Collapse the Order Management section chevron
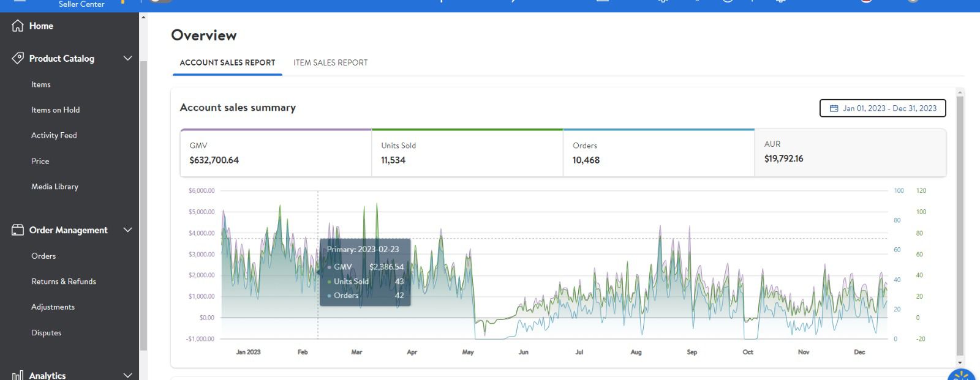Viewport: 980px width, 380px height. click(127, 230)
